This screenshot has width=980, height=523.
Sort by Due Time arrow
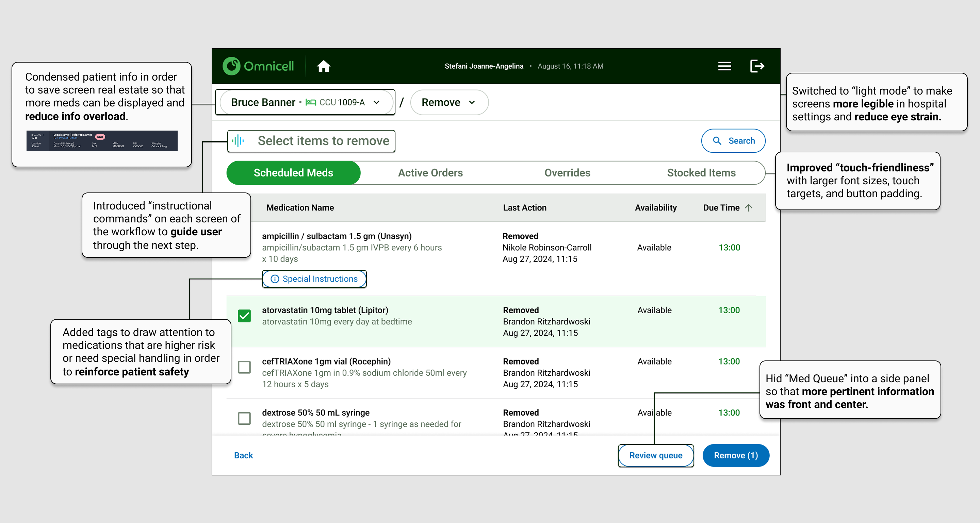tap(749, 207)
